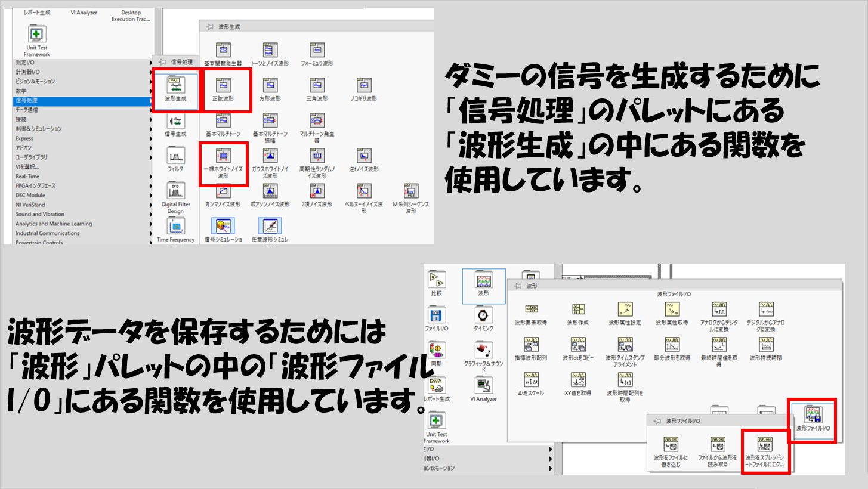868x489 pixels.
Task: Open the ガウスホワイトノイズ波形 VI
Action: click(x=270, y=157)
